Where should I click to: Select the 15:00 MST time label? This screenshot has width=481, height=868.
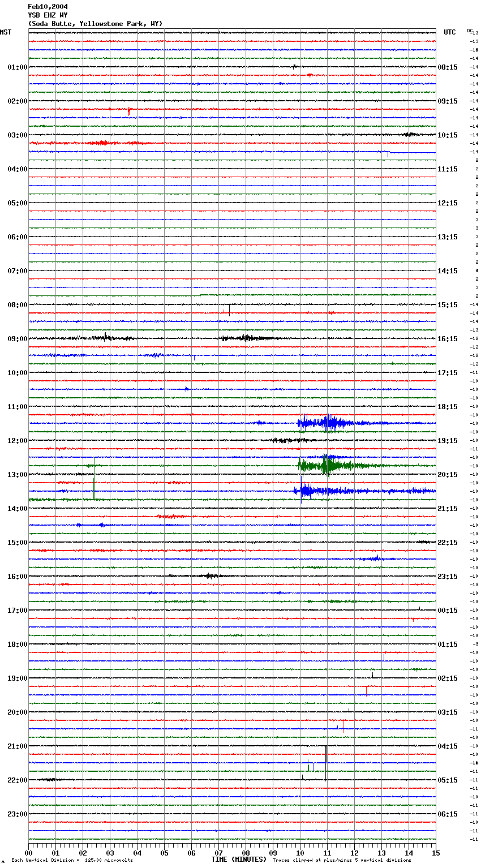pyautogui.click(x=18, y=543)
